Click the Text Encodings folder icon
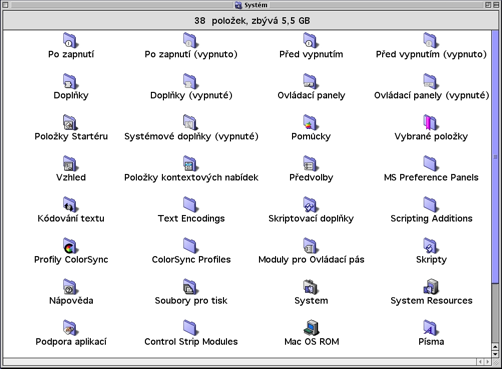 (x=191, y=205)
